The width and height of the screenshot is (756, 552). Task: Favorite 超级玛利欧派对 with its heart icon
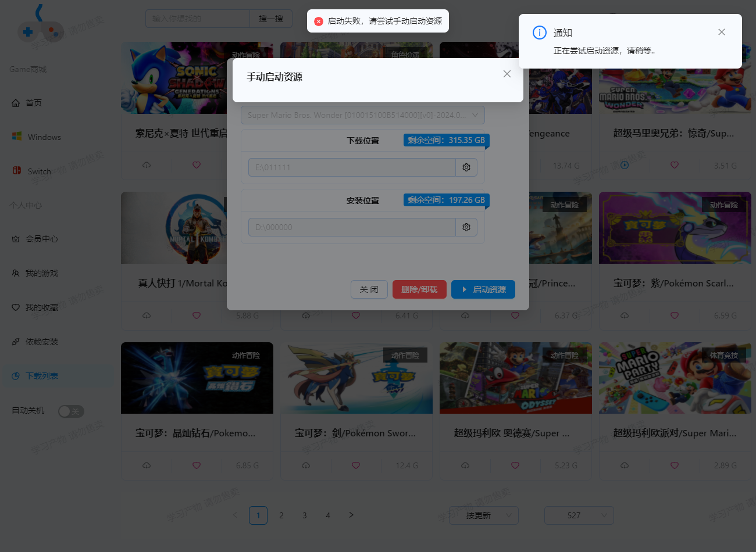(x=675, y=465)
